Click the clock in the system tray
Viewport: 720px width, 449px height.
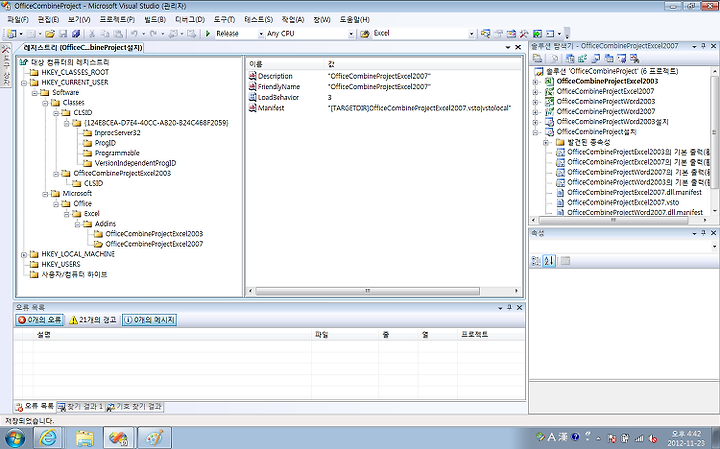[x=686, y=438]
